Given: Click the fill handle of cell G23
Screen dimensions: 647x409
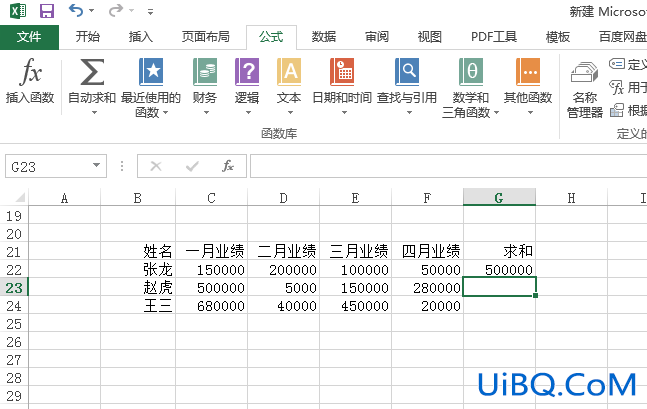Looking at the screenshot, I should pyautogui.click(x=535, y=296).
